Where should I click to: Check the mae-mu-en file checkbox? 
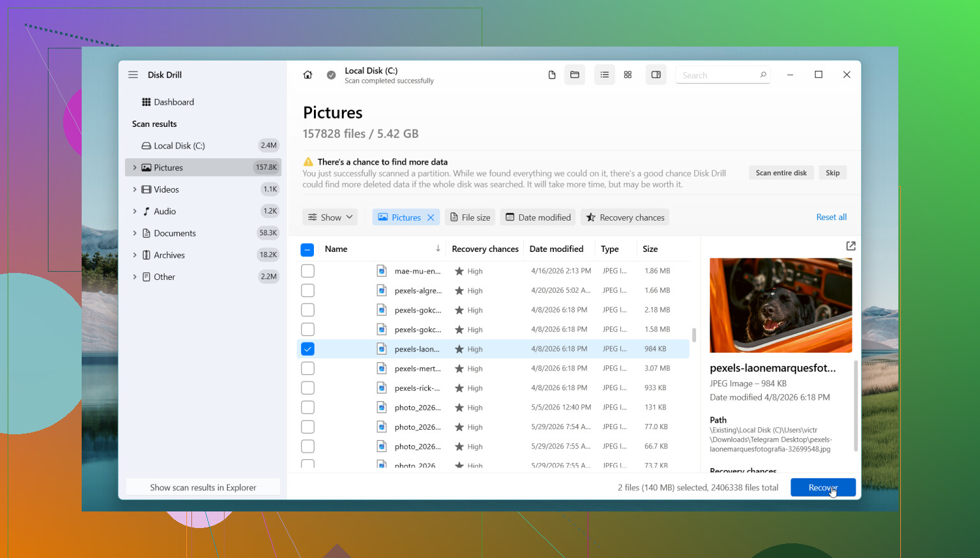point(308,271)
